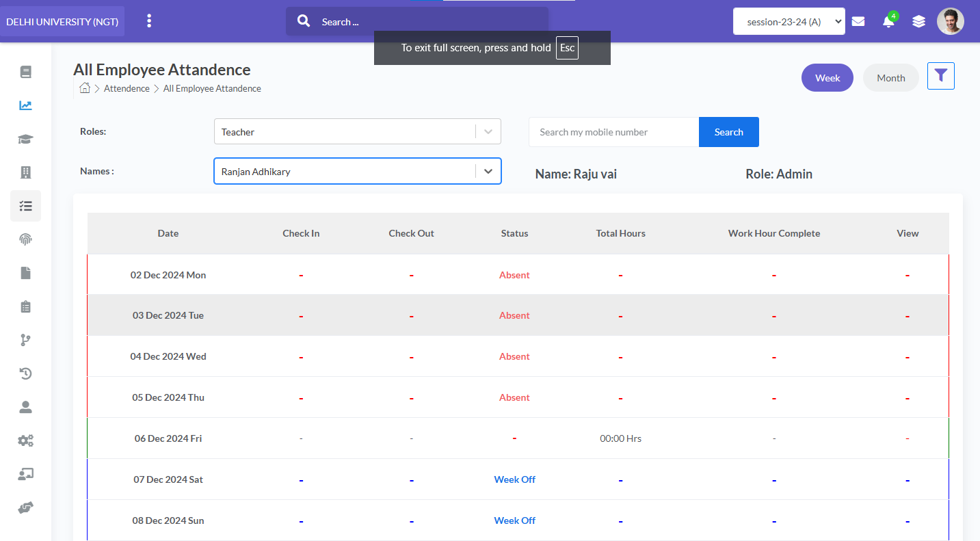
Task: Click the Date column header
Action: (x=168, y=233)
